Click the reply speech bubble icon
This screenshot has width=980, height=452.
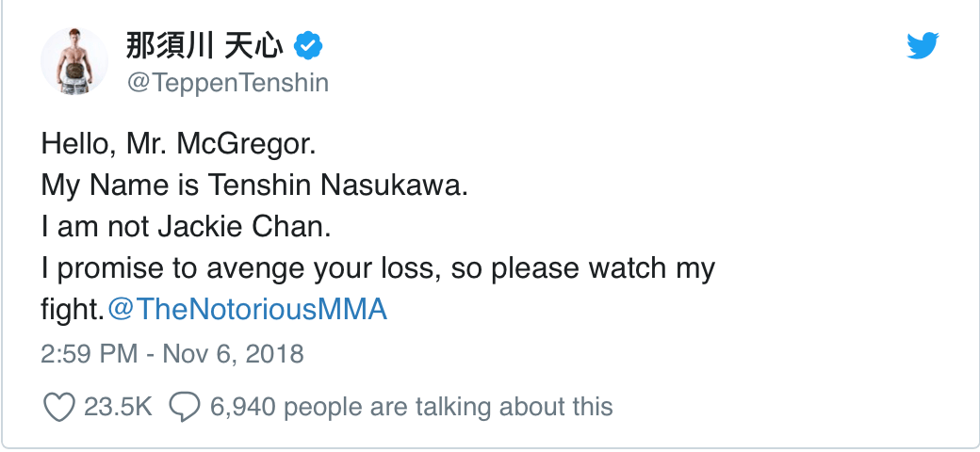click(x=184, y=407)
